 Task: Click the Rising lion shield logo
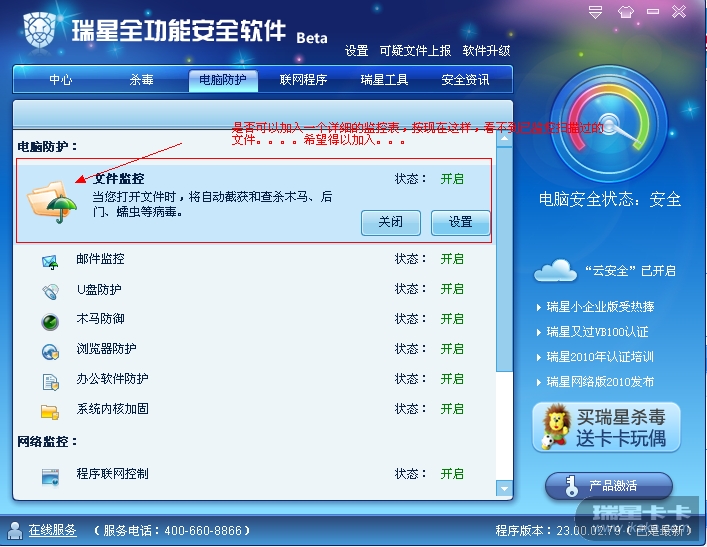point(40,29)
